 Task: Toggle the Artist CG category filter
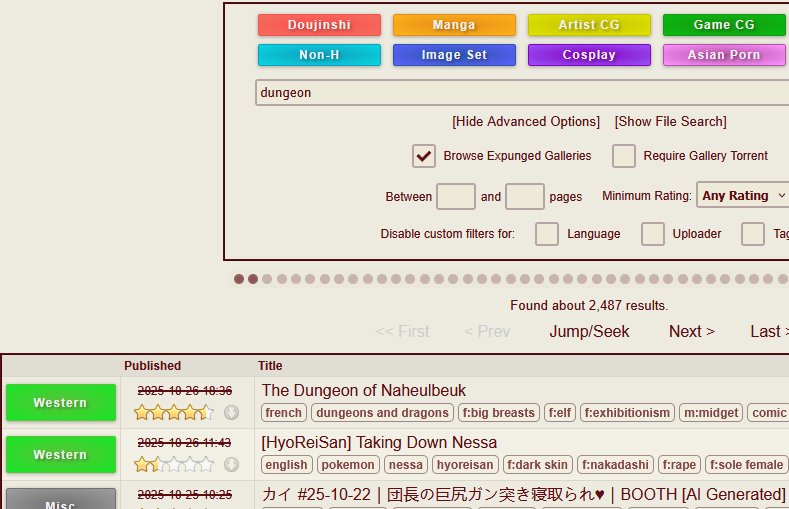point(589,25)
